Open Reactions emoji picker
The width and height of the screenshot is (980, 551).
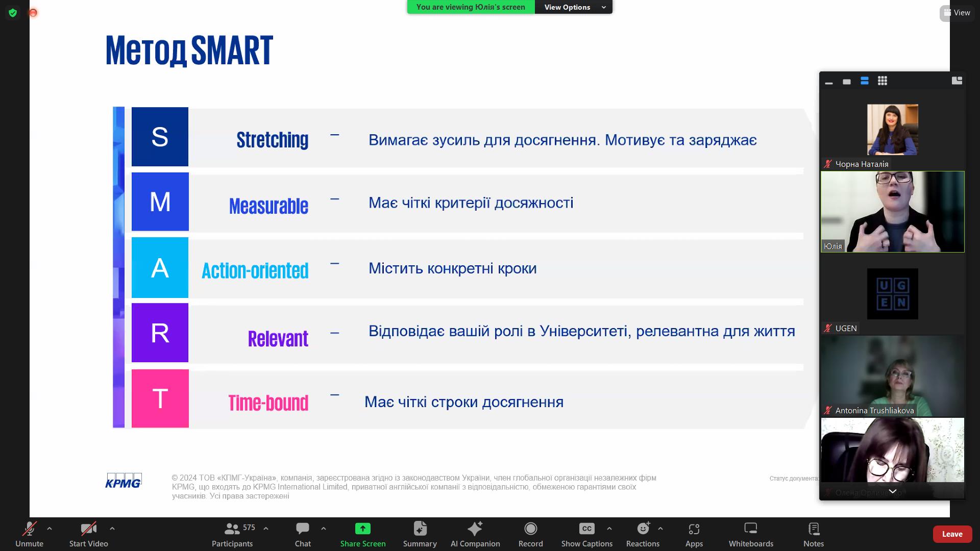(x=643, y=534)
